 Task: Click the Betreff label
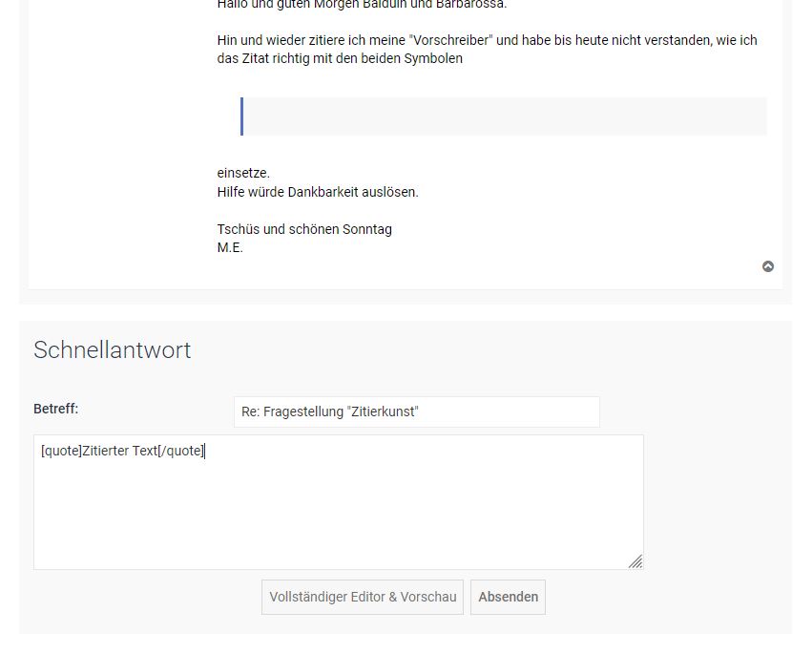click(x=56, y=409)
